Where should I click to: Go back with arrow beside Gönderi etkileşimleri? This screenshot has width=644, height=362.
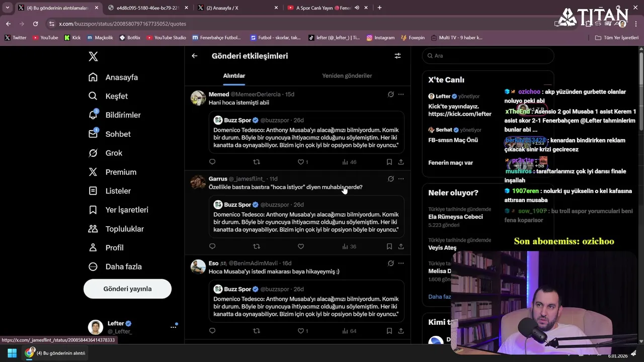coord(195,56)
